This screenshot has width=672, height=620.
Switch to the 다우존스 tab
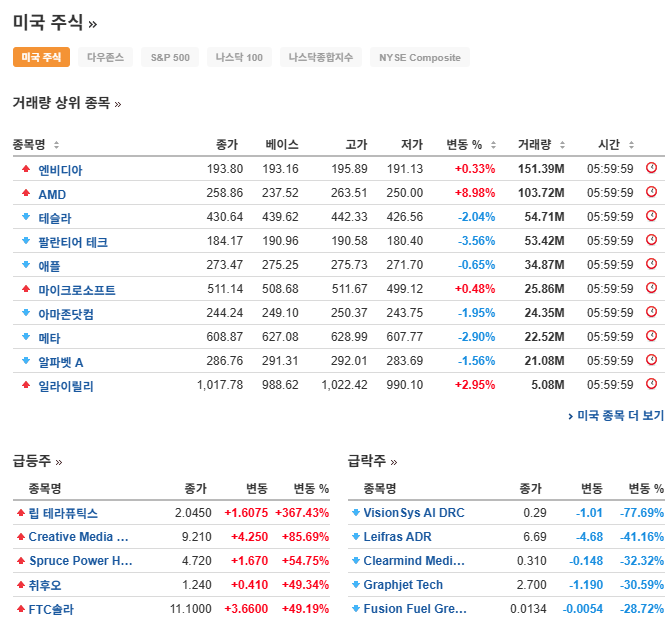click(105, 57)
